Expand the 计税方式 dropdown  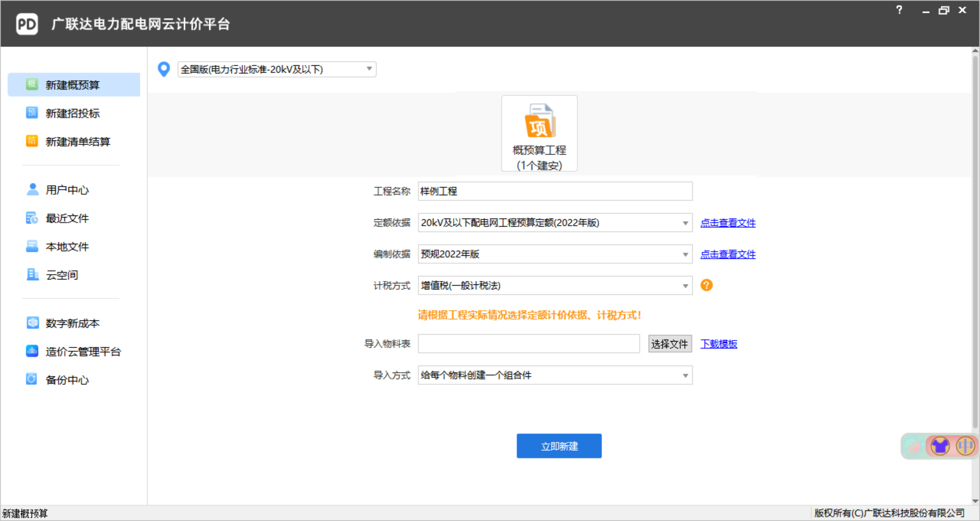pyautogui.click(x=685, y=286)
